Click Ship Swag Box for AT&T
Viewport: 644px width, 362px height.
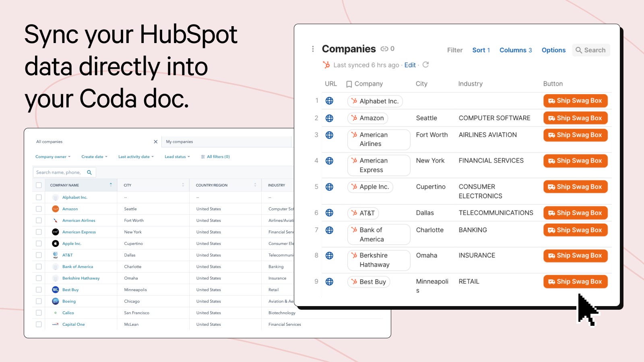pos(576,213)
